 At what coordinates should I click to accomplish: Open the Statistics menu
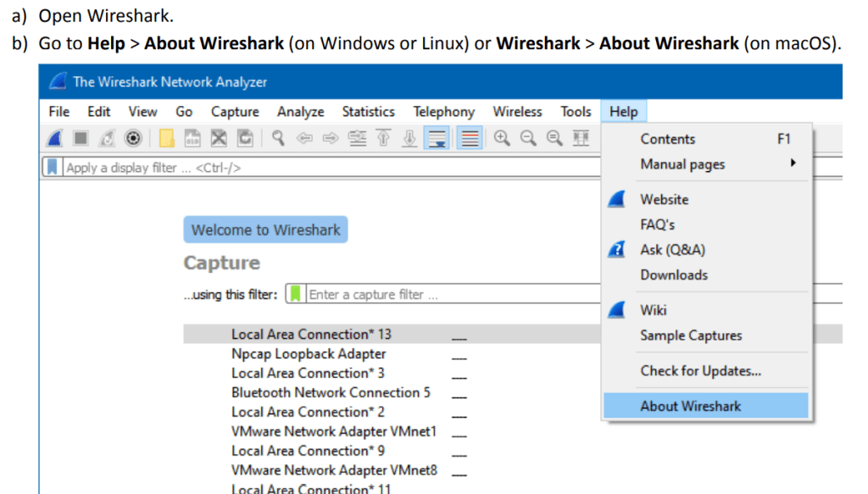point(368,112)
